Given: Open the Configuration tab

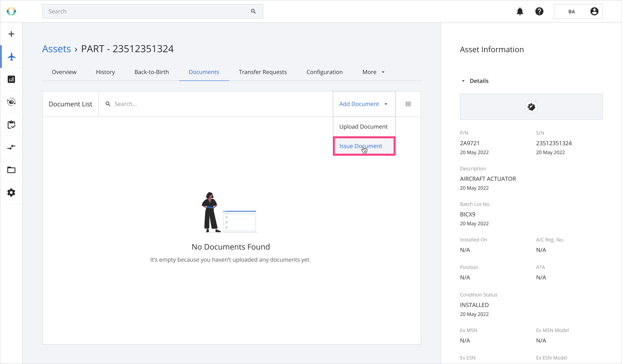Looking at the screenshot, I should click(x=324, y=72).
